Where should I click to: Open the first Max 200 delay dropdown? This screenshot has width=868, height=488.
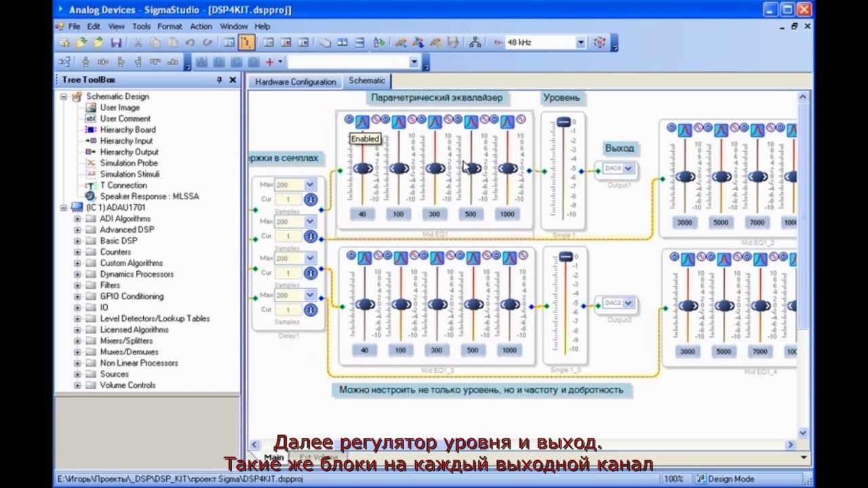point(310,184)
